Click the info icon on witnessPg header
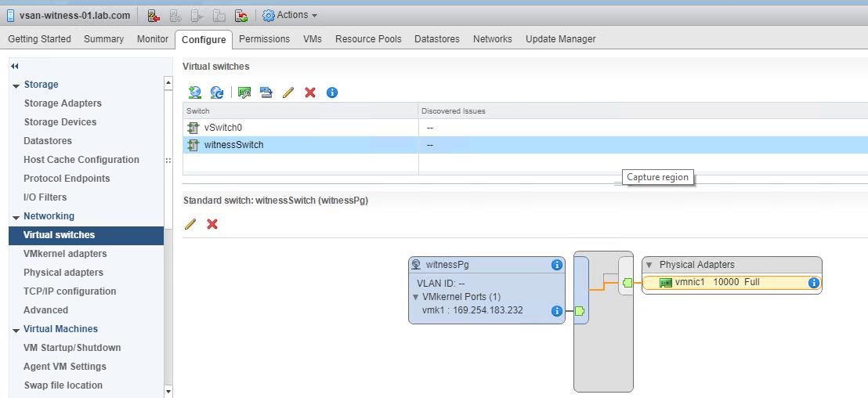The width and height of the screenshot is (868, 398). pyautogui.click(x=557, y=265)
